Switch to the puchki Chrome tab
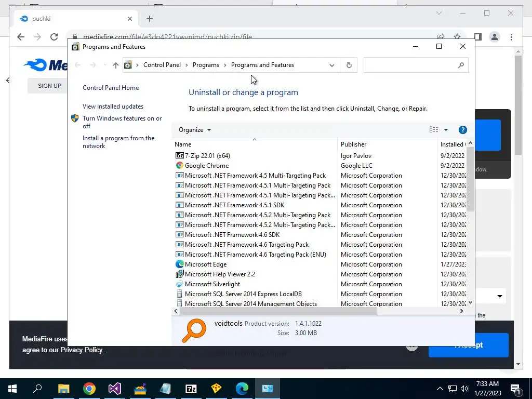 click(x=76, y=19)
